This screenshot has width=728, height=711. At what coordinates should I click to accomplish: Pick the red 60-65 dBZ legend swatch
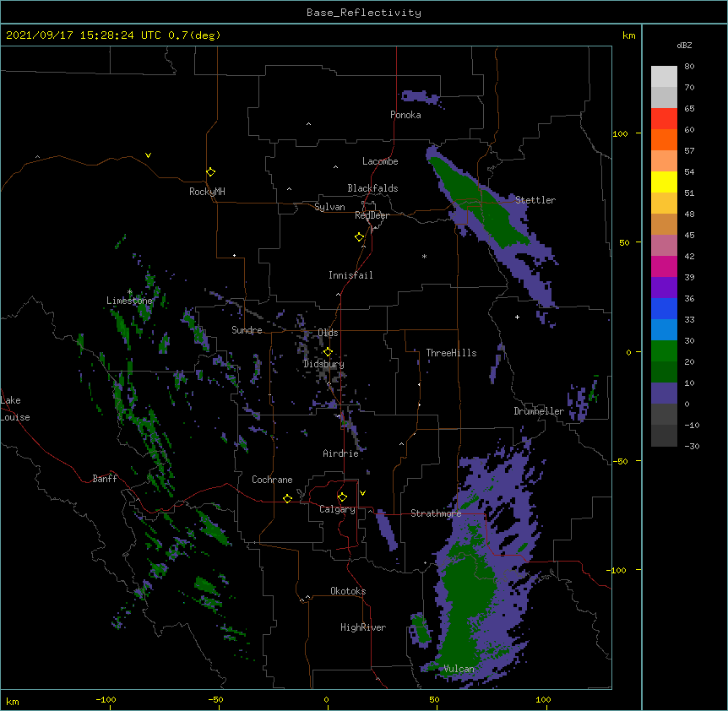pyautogui.click(x=664, y=118)
